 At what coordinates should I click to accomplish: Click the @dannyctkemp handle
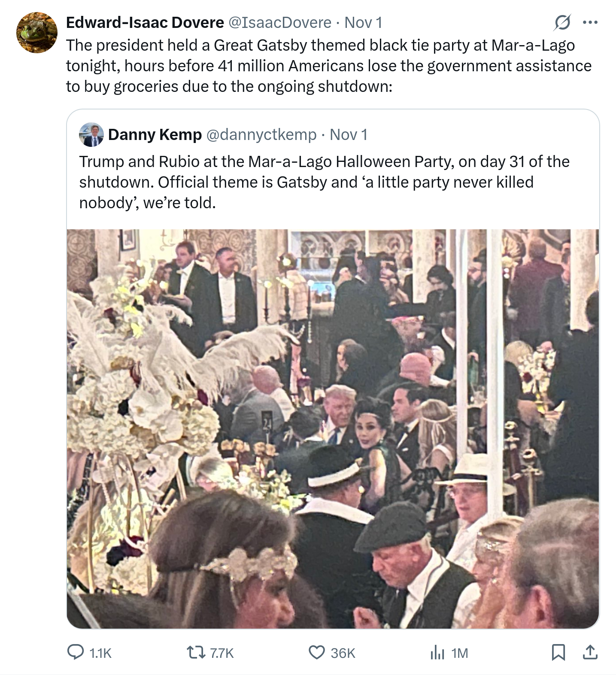(x=262, y=135)
